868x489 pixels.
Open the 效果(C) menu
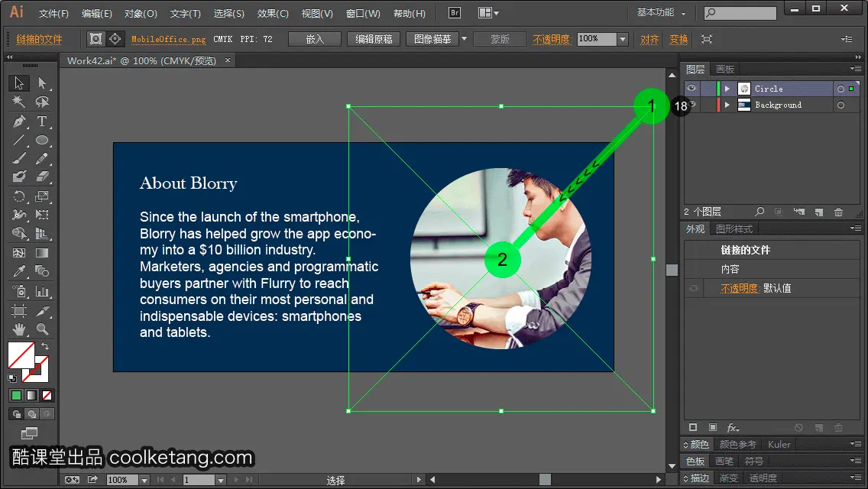click(x=273, y=13)
